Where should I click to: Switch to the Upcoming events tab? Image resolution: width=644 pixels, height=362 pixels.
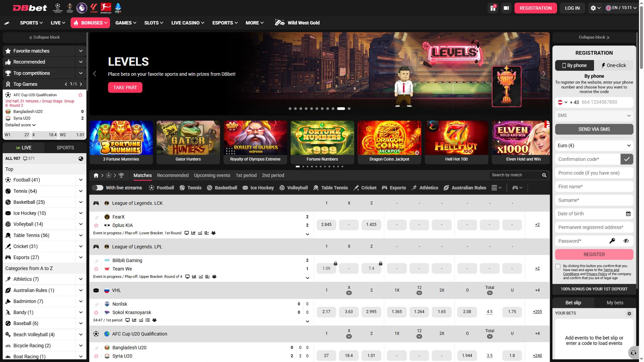[x=212, y=175]
